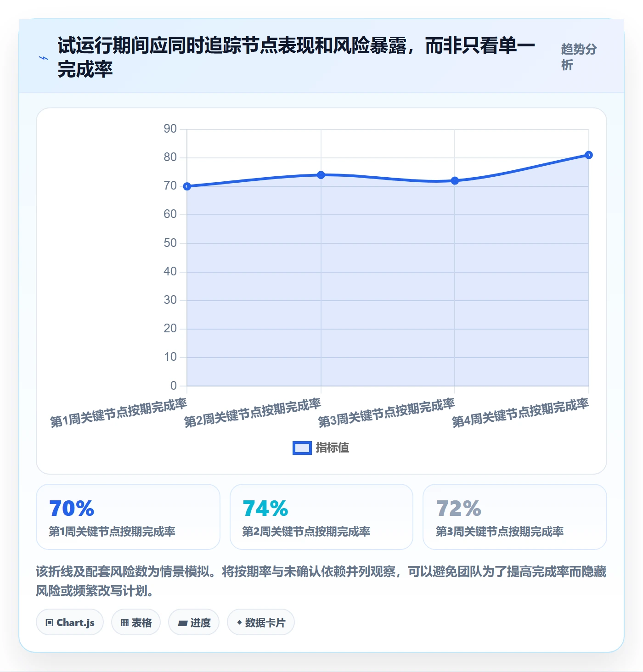The height and width of the screenshot is (672, 643).
Task: Toggle the 指标值 legend color box
Action: point(302,448)
